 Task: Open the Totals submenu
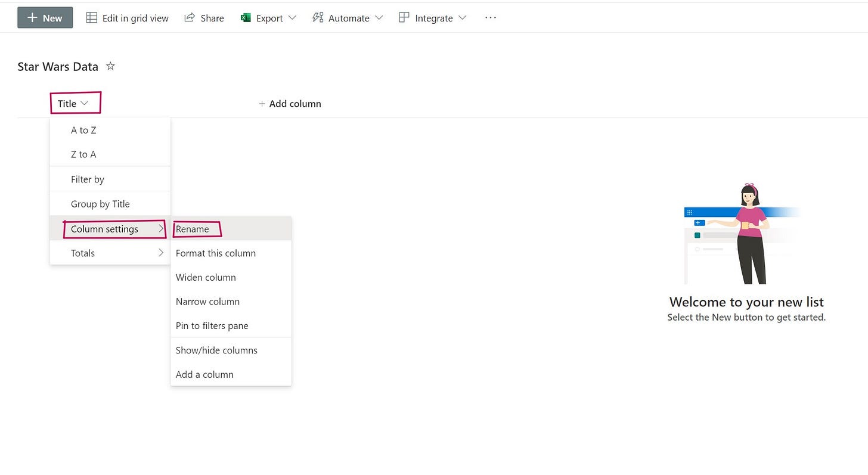(110, 253)
